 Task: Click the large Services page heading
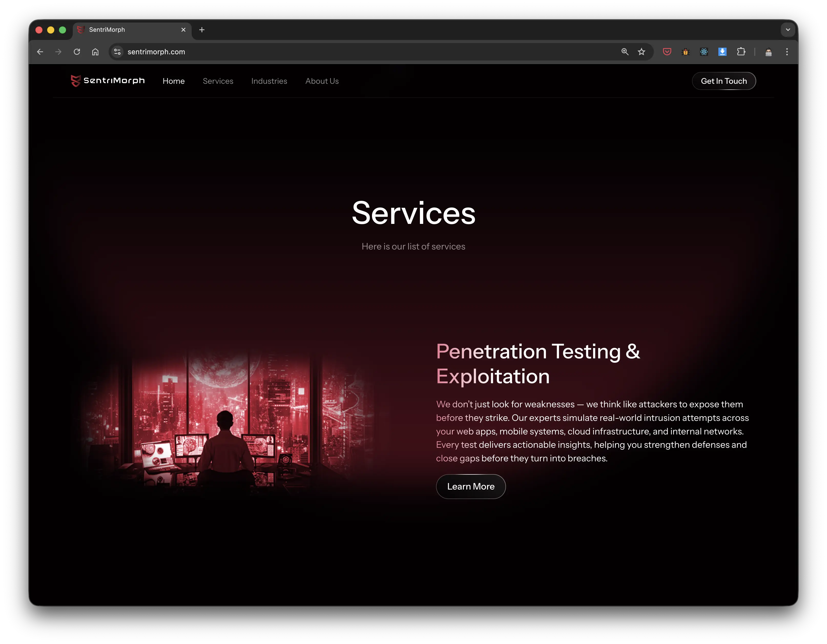click(413, 213)
